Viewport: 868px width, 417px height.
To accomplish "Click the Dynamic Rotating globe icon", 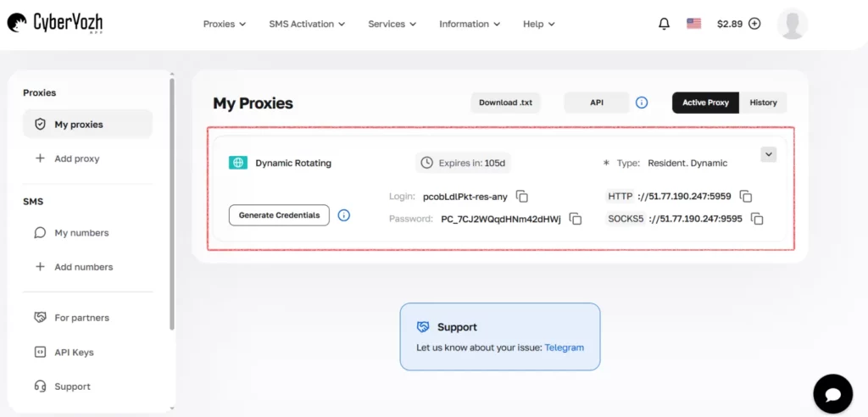I will pos(237,163).
